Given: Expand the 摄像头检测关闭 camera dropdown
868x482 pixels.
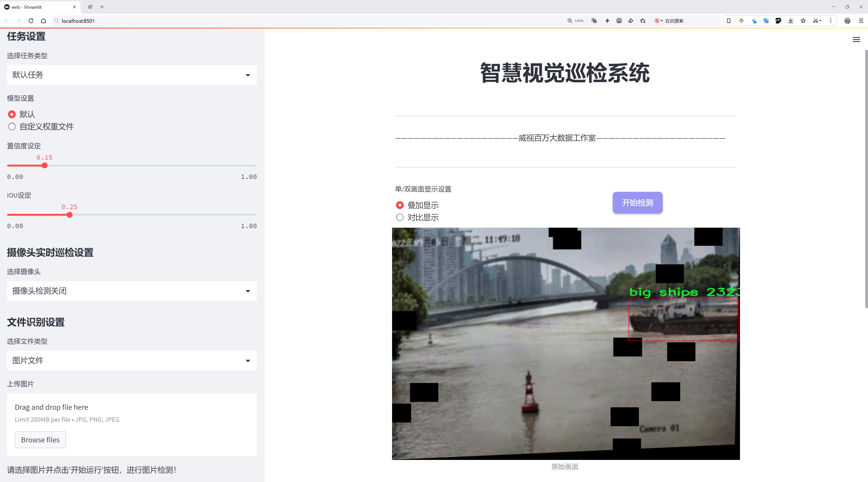Looking at the screenshot, I should point(132,291).
